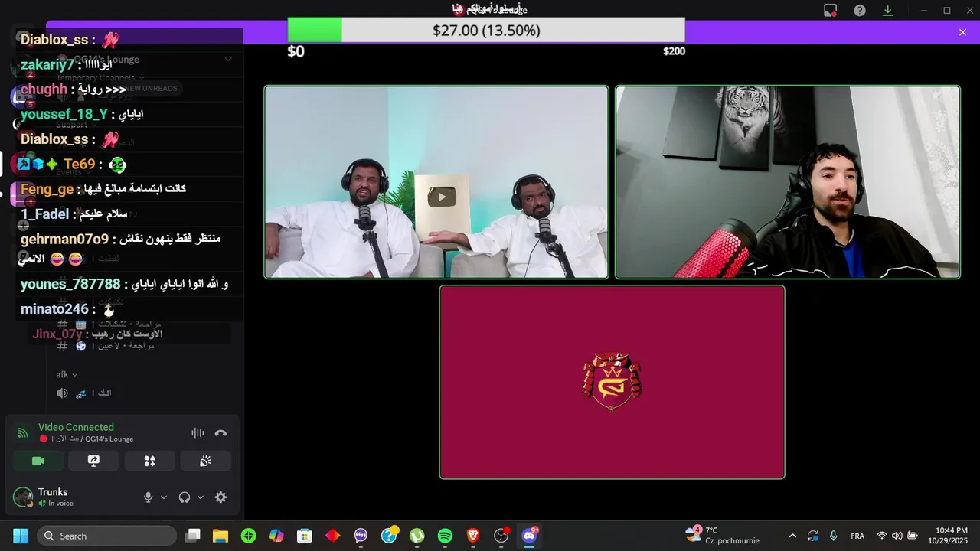Open the QG14's Lounge channel link
This screenshot has width=980, height=551.
pyautogui.click(x=109, y=439)
